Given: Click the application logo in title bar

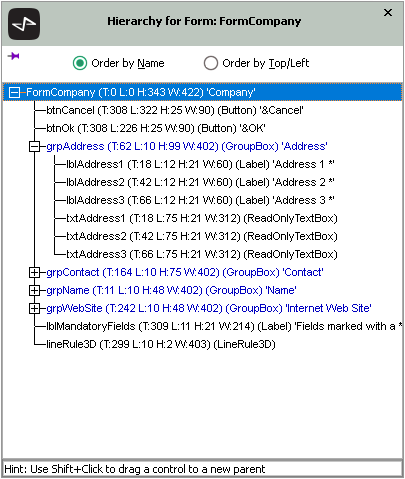Looking at the screenshot, I should click(x=24, y=24).
